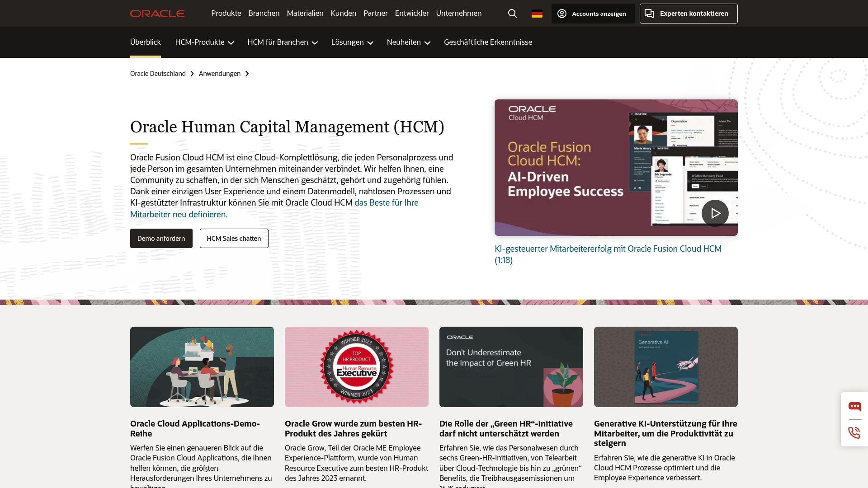Open the live chat bubble icon
The height and width of the screenshot is (488, 868).
point(855,406)
